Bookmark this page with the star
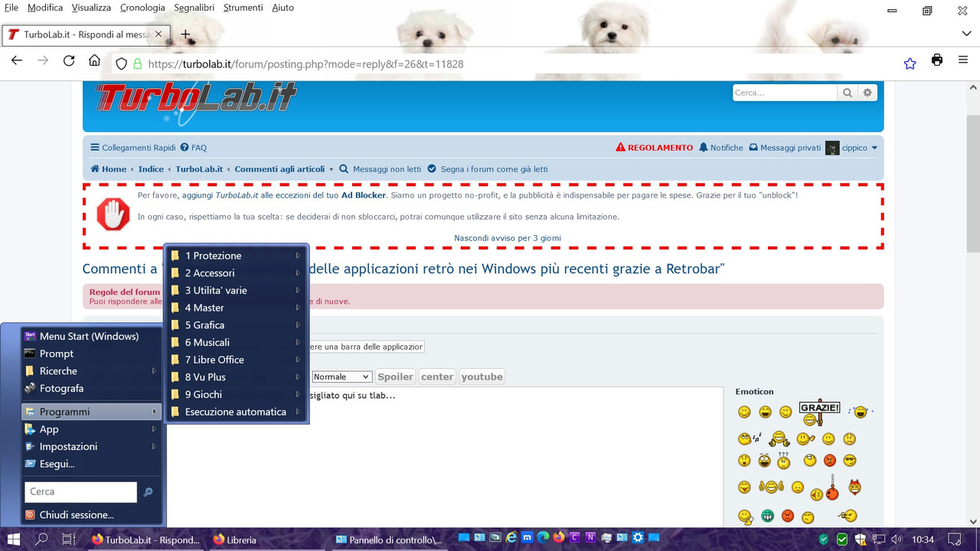Screen dimensions: 980x551 point(910,64)
